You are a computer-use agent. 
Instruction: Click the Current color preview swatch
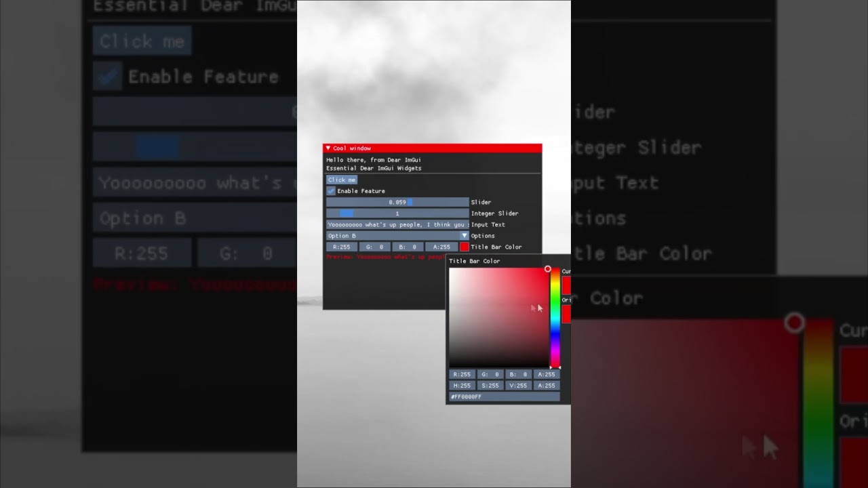pos(567,285)
